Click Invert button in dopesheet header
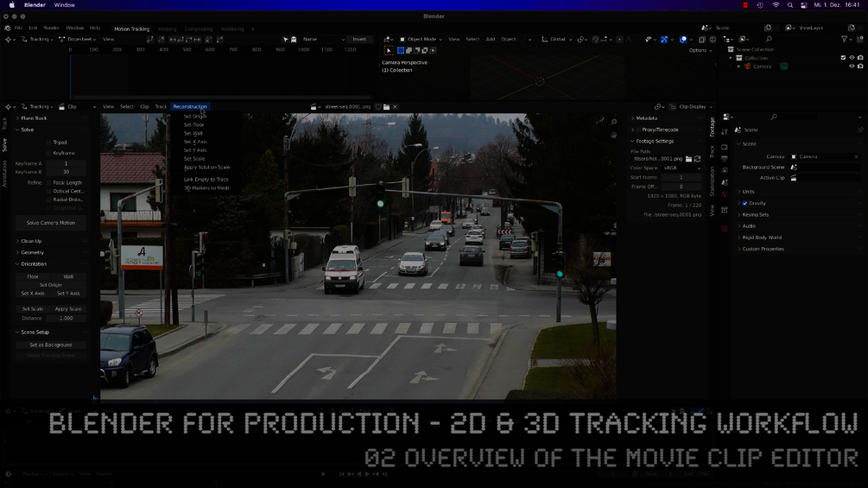The height and width of the screenshot is (488, 868). 359,39
